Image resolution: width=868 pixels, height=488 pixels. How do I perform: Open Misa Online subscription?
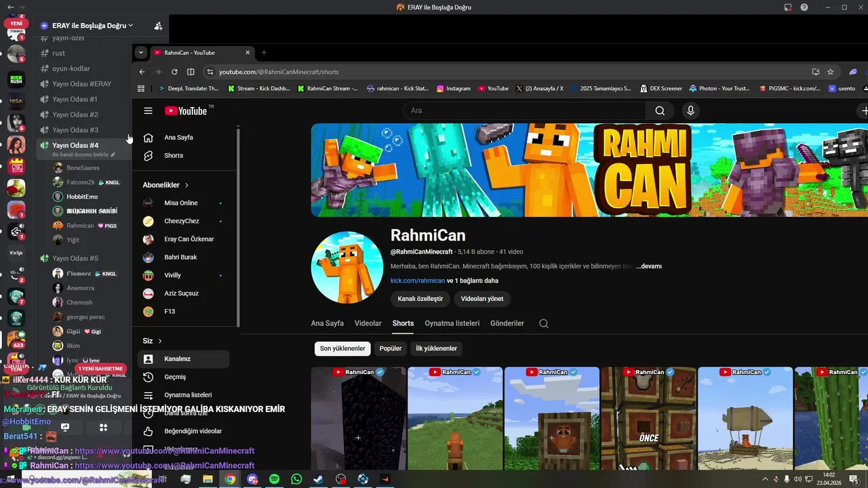183,203
